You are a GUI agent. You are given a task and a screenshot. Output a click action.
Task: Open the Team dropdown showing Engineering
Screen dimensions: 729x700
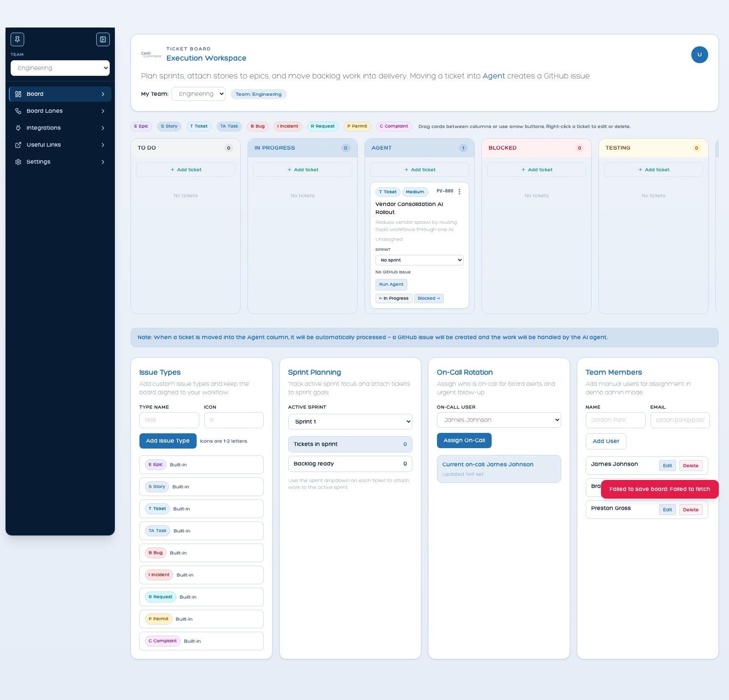pos(60,68)
